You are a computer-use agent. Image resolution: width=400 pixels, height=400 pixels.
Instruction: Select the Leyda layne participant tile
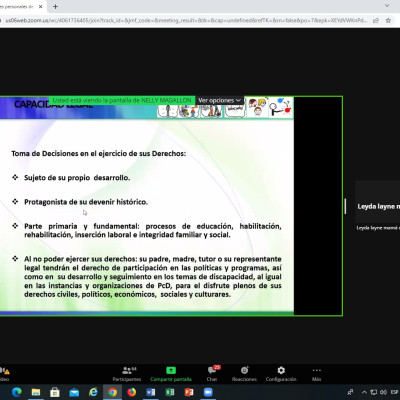[x=378, y=202]
